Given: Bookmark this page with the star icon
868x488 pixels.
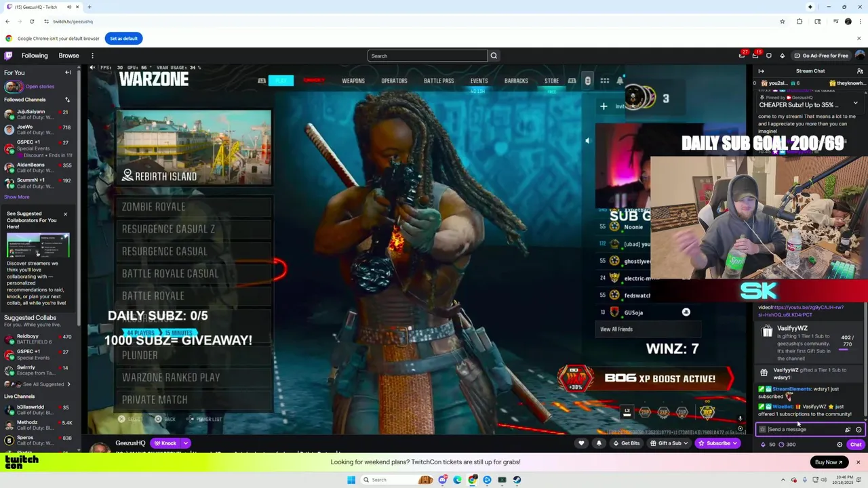Looking at the screenshot, I should [783, 22].
